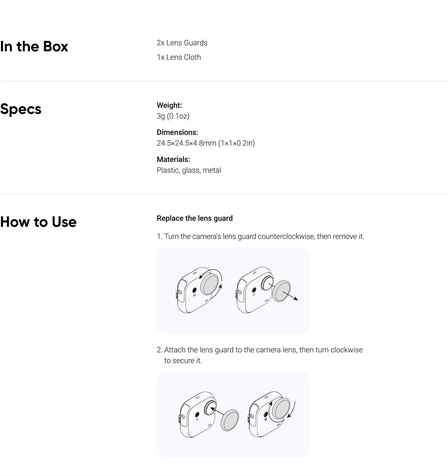Click step 1 counterclockwise instruction text
This screenshot has height=476, width=448.
point(260,236)
